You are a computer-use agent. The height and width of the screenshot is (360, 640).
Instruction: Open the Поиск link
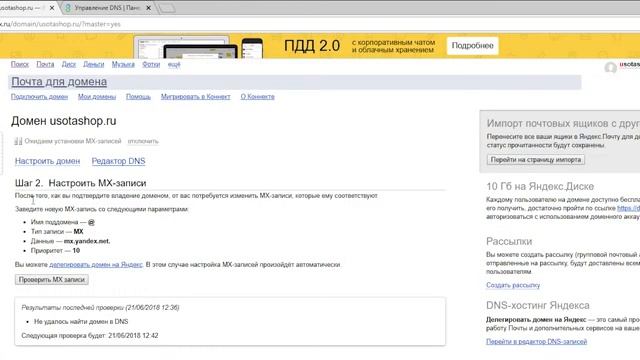point(20,64)
